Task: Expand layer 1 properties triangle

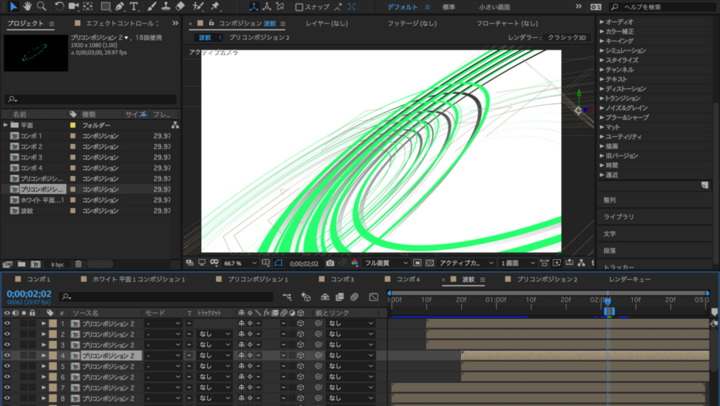Action: point(44,323)
